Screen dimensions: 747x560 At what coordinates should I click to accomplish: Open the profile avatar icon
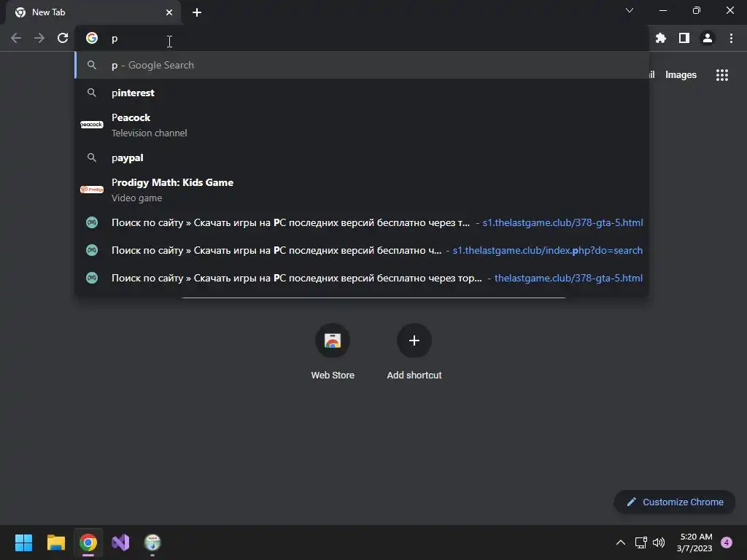(x=708, y=38)
